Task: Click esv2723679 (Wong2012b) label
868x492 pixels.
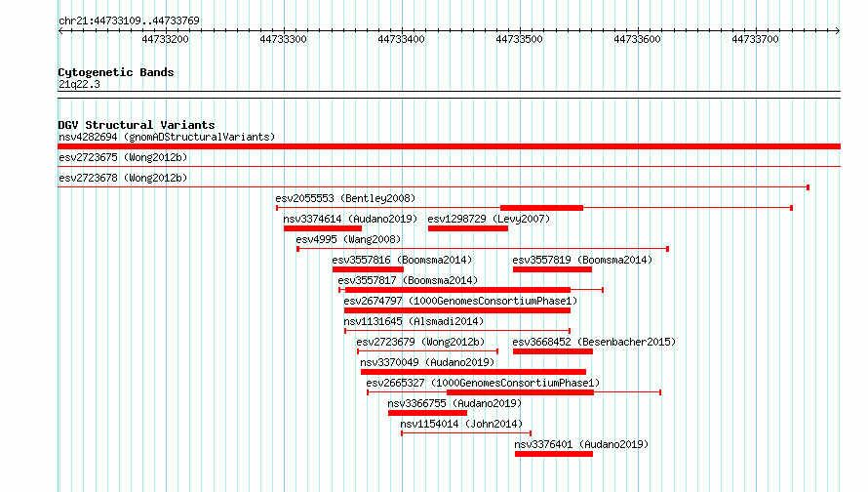Action: click(420, 342)
